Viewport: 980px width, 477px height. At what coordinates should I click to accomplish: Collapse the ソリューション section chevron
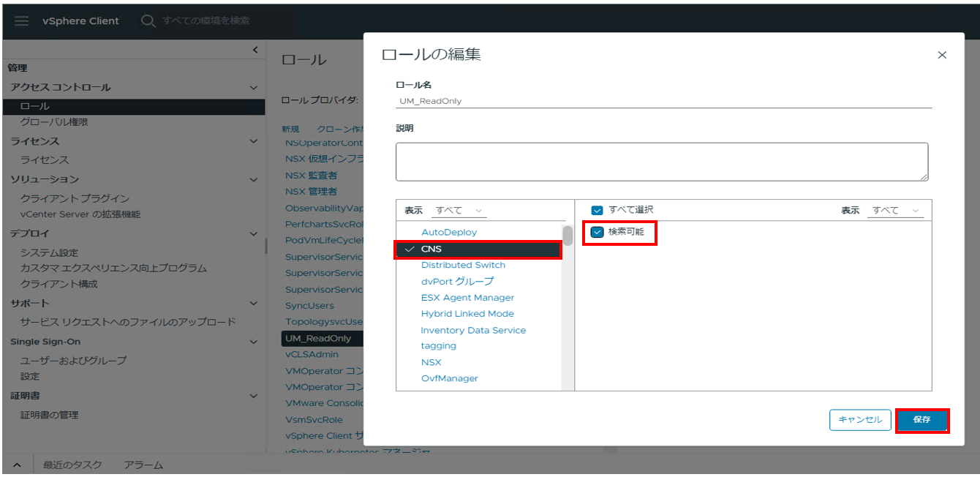coord(254,179)
